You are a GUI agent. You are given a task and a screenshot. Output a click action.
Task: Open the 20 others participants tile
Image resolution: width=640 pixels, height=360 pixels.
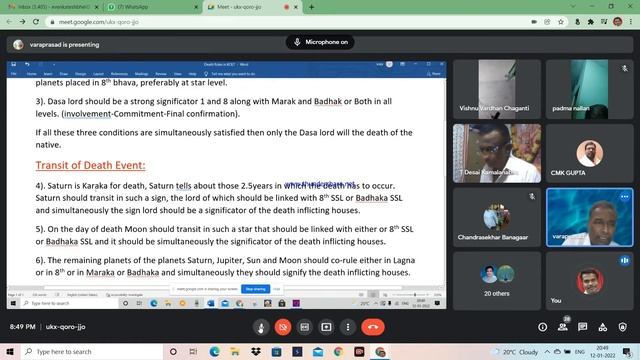[x=497, y=281]
